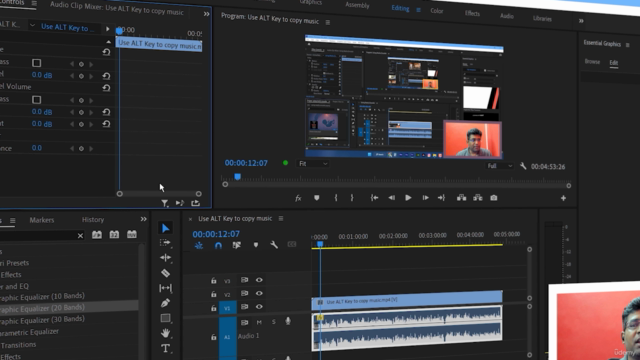This screenshot has width=640, height=360.
Task: Hide track V1 with eye icon
Action: point(259,307)
